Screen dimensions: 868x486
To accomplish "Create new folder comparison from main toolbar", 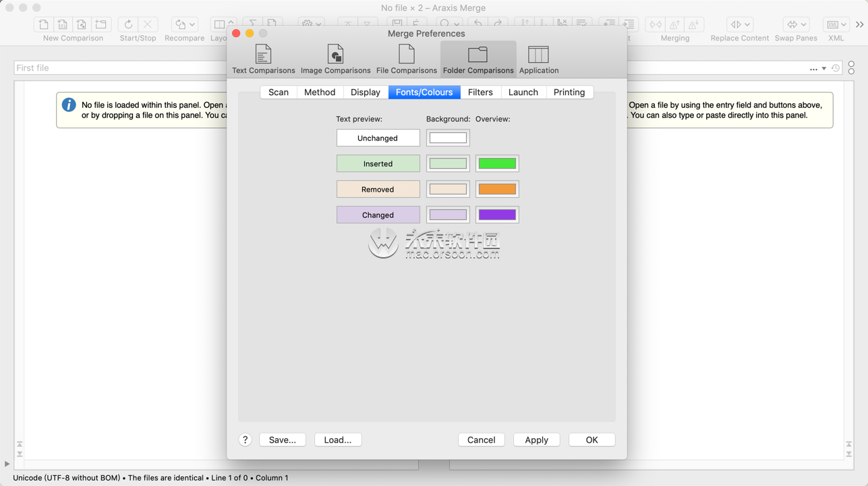I will click(x=101, y=24).
